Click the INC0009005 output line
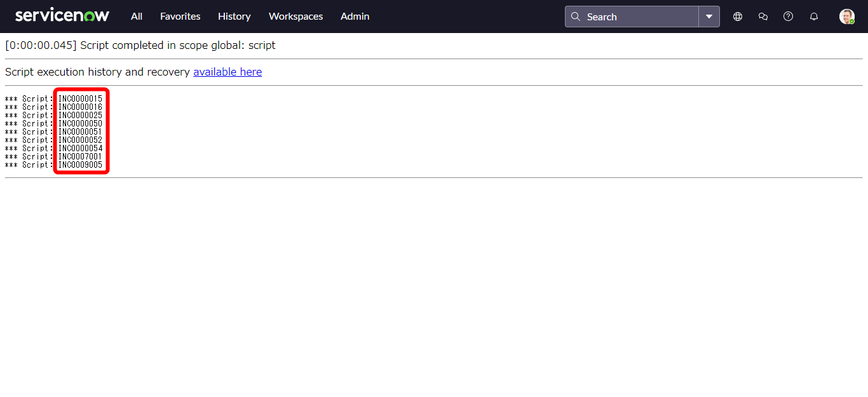 coord(80,165)
